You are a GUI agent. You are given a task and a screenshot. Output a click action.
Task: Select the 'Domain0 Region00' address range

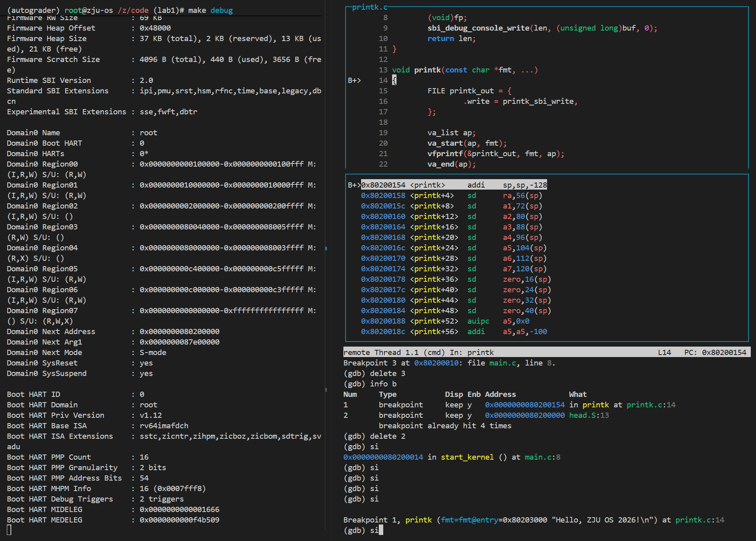pyautogui.click(x=221, y=164)
